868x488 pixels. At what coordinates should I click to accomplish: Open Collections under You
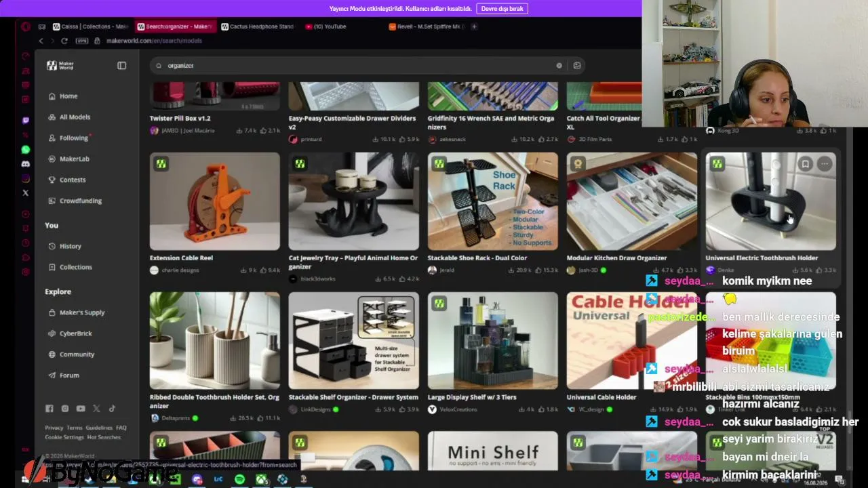tap(71, 268)
